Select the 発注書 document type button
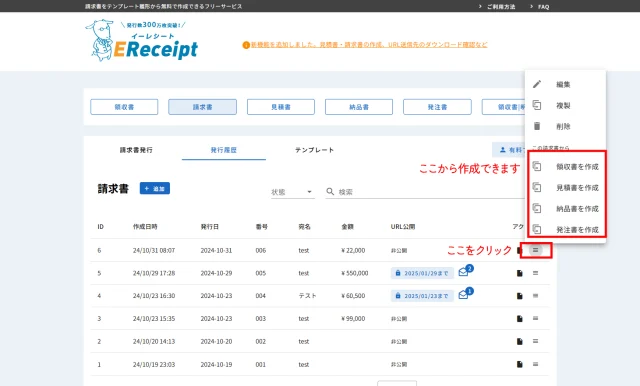The image size is (640, 386). click(437, 107)
